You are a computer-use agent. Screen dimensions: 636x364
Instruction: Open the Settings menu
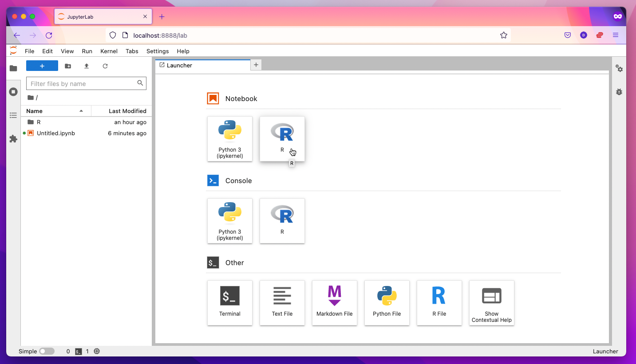[x=158, y=51]
